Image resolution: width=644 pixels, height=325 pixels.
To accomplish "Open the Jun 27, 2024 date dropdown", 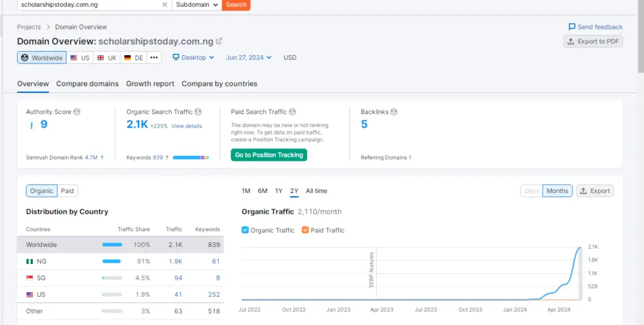I will click(249, 57).
